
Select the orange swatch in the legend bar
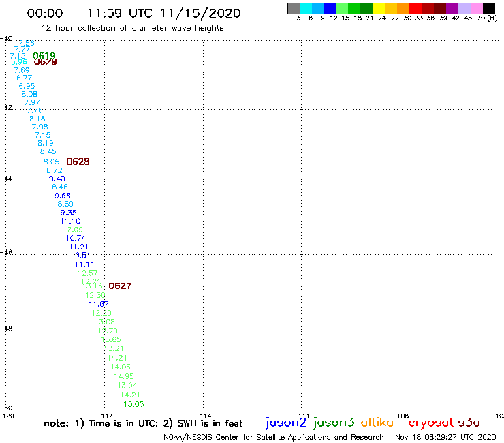point(403,8)
